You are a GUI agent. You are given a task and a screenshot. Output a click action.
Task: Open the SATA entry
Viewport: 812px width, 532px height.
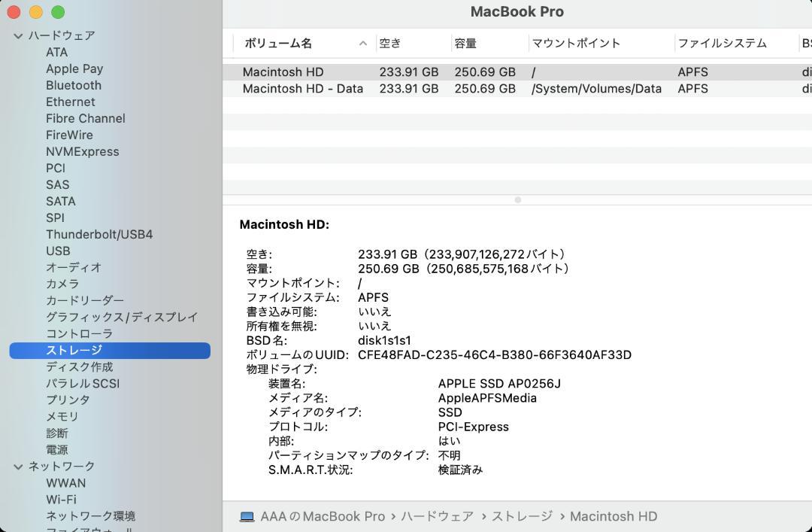point(61,201)
